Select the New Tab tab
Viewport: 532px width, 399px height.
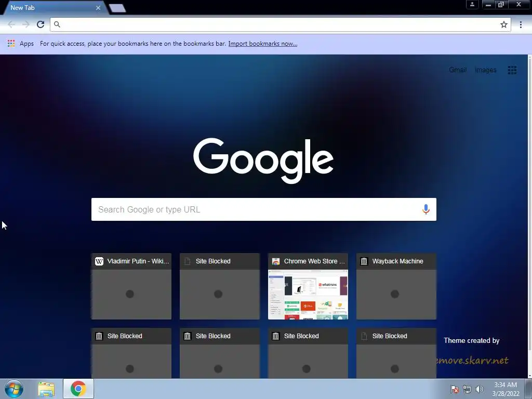click(54, 8)
